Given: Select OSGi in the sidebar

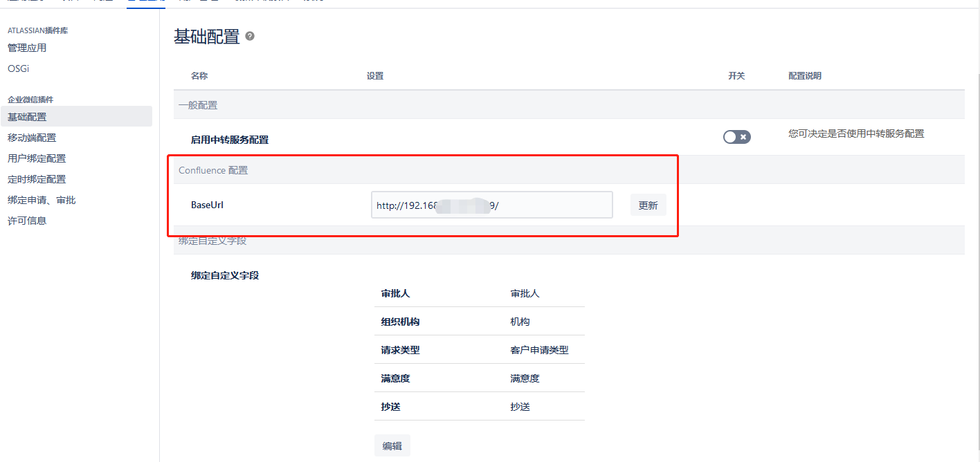Looking at the screenshot, I should [18, 68].
